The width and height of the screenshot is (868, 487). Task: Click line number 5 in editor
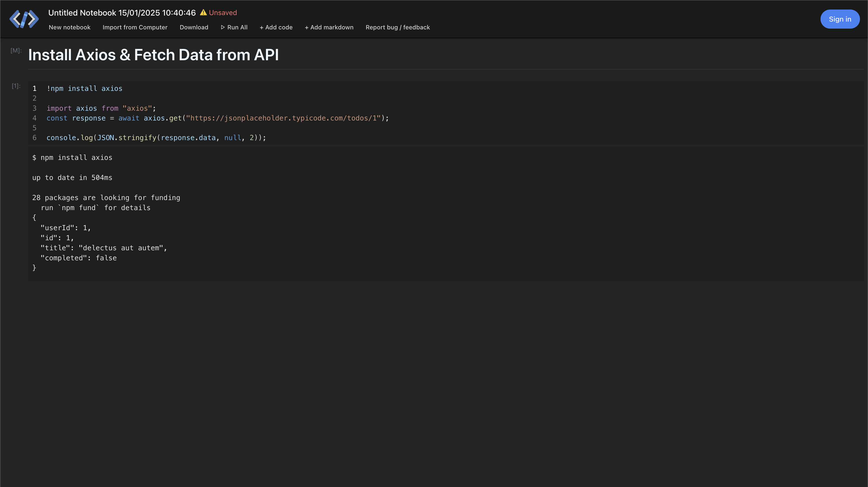34,128
